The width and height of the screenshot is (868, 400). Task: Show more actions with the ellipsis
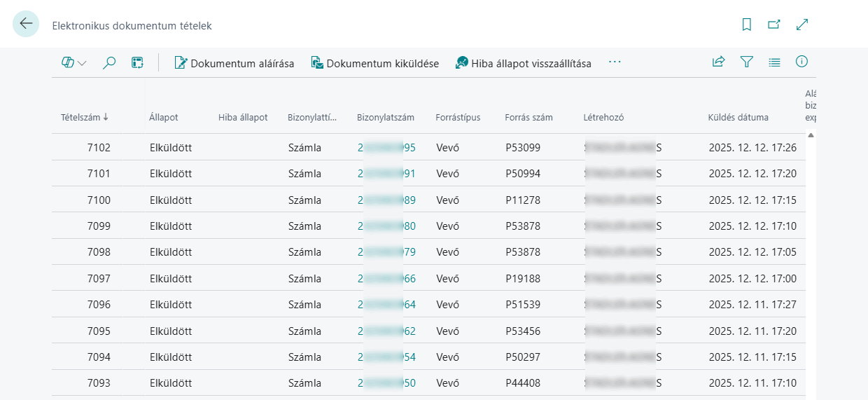point(615,62)
